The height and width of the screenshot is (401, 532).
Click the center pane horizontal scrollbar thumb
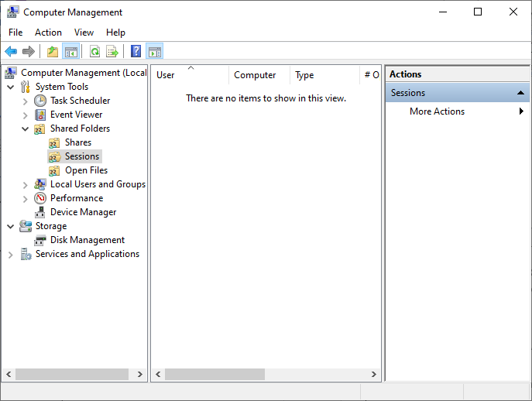214,374
